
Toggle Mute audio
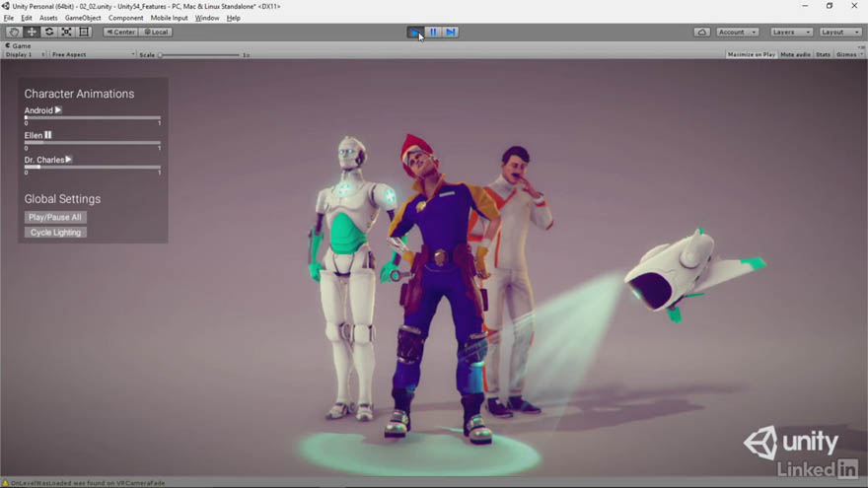coord(795,55)
